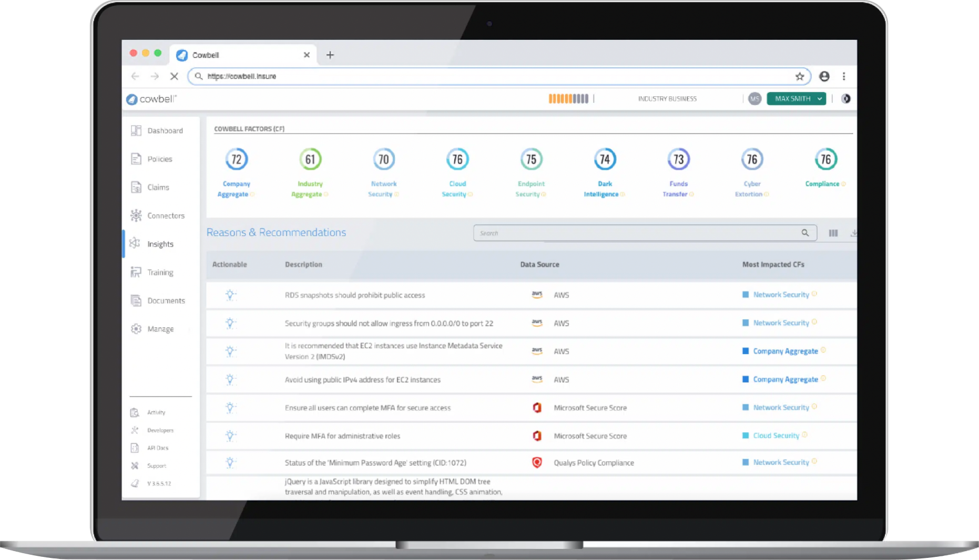Image resolution: width=979 pixels, height=560 pixels.
Task: Click the Documents sidebar icon
Action: point(136,300)
